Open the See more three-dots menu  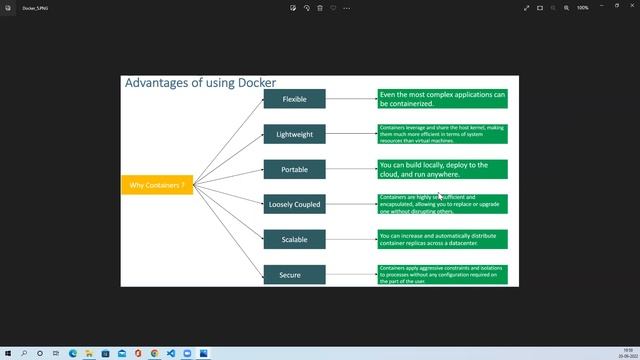click(x=347, y=8)
